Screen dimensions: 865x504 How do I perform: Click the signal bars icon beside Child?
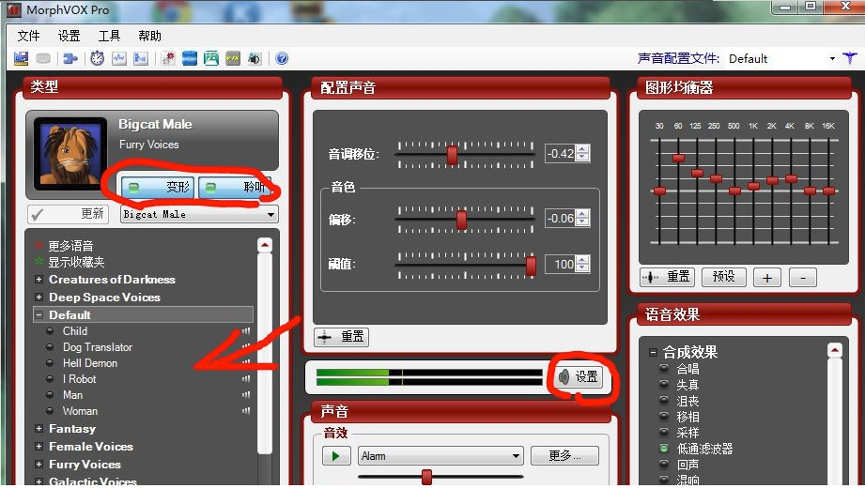click(246, 331)
